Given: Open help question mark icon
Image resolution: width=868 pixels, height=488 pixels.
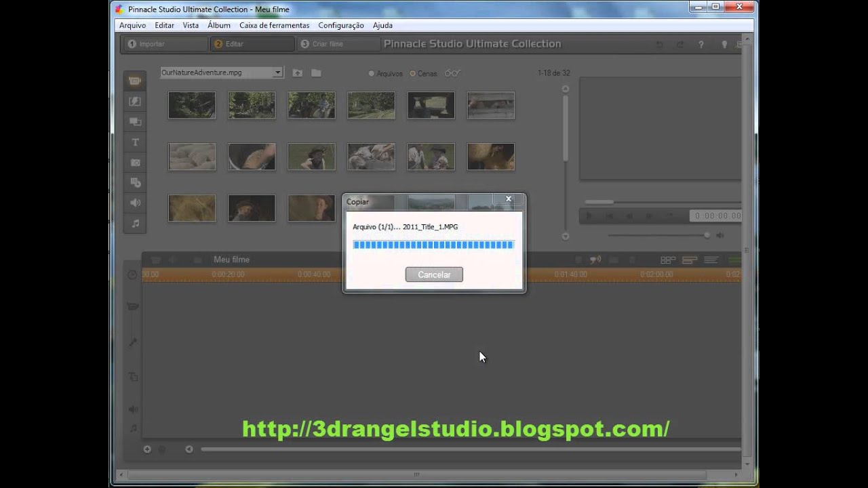Looking at the screenshot, I should (x=702, y=45).
